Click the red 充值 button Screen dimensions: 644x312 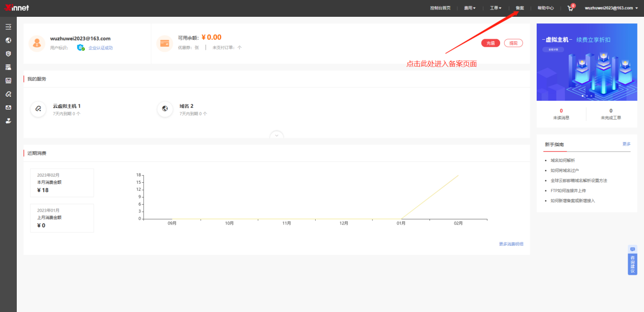pos(490,43)
